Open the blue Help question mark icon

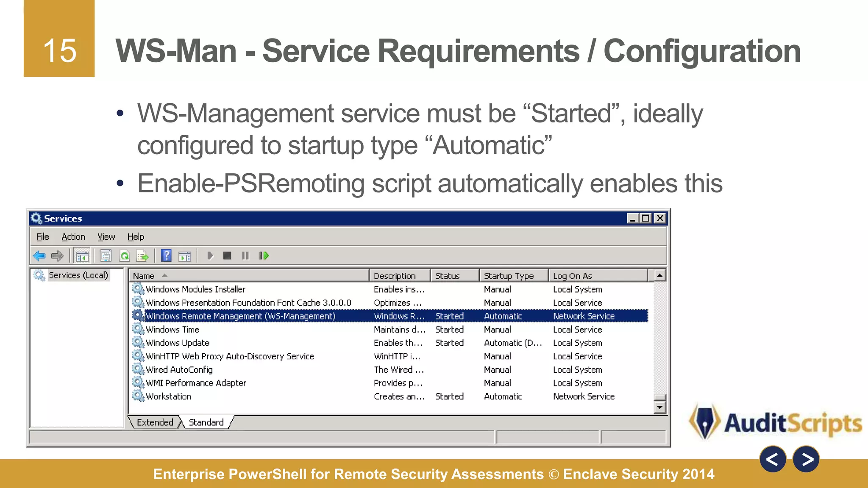(167, 255)
